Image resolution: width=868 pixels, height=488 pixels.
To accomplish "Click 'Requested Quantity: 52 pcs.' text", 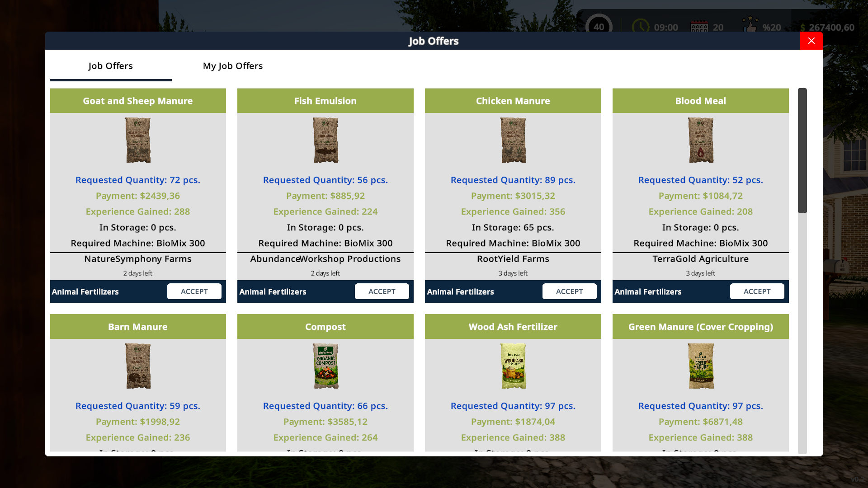I will click(701, 180).
